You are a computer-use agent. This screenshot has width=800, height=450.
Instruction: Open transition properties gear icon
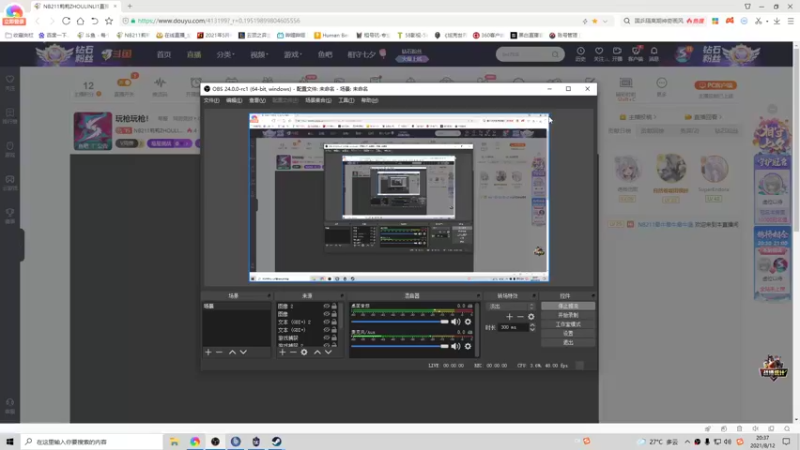pyautogui.click(x=531, y=317)
